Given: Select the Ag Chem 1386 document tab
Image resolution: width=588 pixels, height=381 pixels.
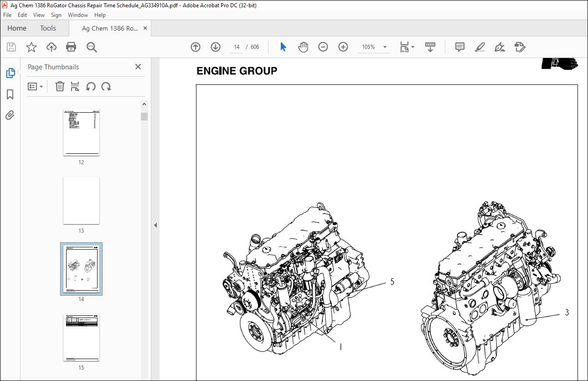Looking at the screenshot, I should (109, 28).
